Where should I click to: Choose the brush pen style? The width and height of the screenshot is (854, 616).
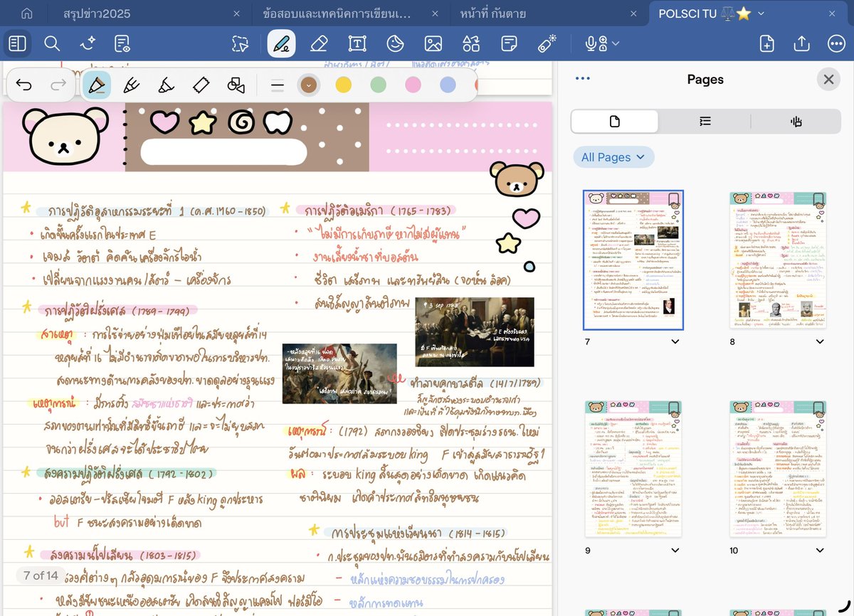131,85
